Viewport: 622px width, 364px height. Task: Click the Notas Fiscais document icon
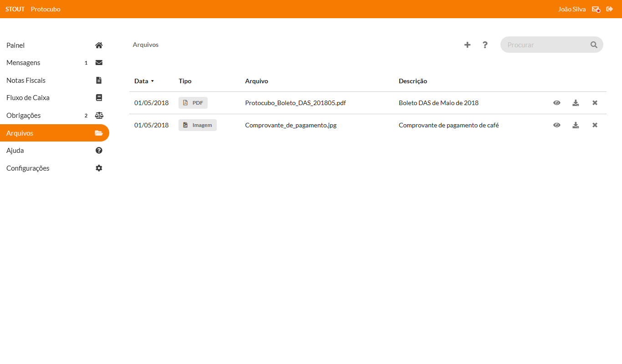(99, 80)
